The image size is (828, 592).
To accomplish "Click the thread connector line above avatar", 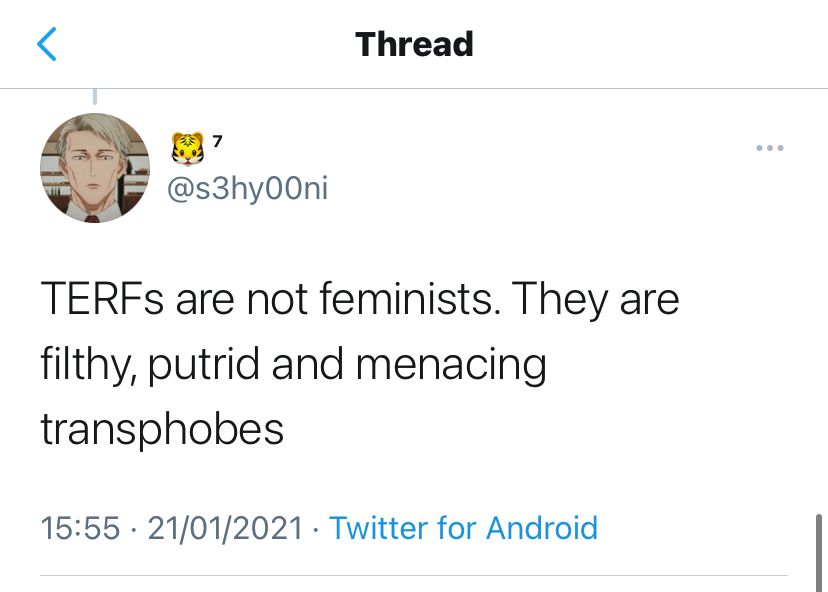I will coord(94,96).
